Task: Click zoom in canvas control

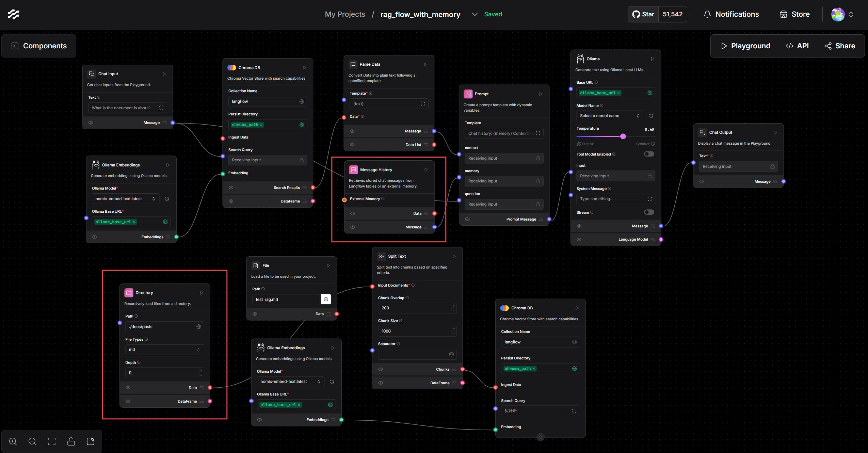Action: (x=13, y=441)
